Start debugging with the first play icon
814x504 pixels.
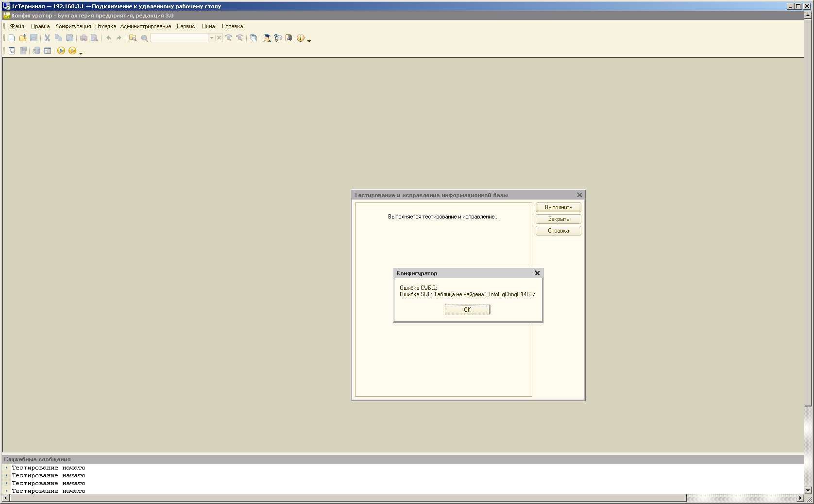point(61,50)
